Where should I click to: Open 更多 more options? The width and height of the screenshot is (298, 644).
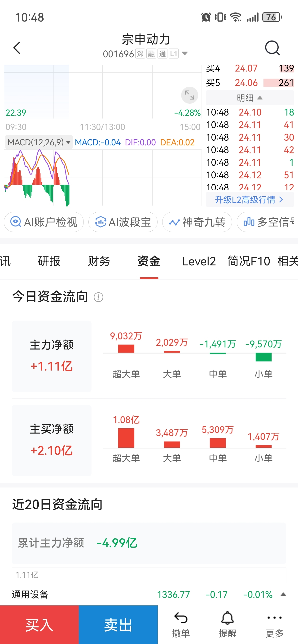(x=275, y=625)
